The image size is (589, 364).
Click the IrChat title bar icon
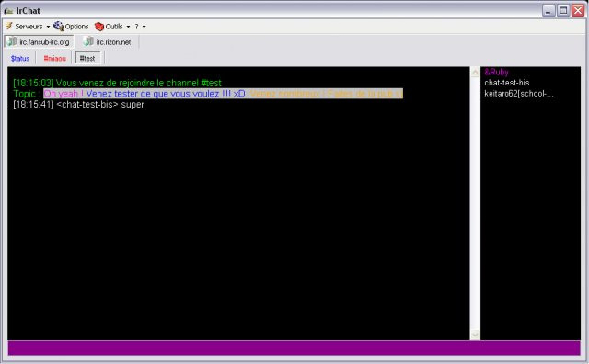(x=8, y=11)
